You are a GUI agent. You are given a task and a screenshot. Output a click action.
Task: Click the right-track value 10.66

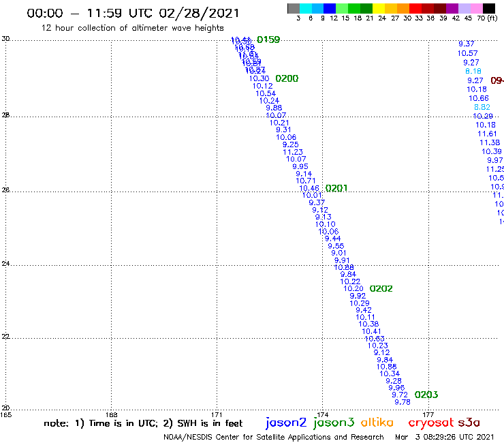tap(479, 98)
